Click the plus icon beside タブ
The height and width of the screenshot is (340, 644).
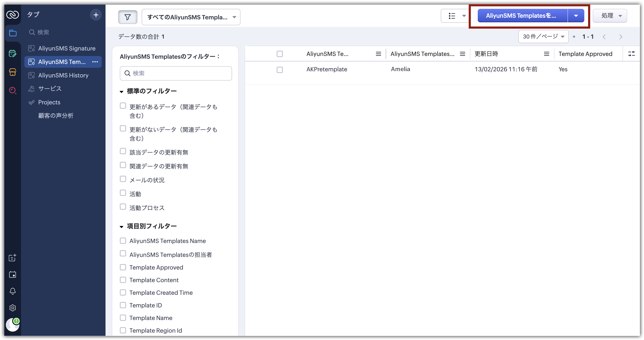[96, 15]
